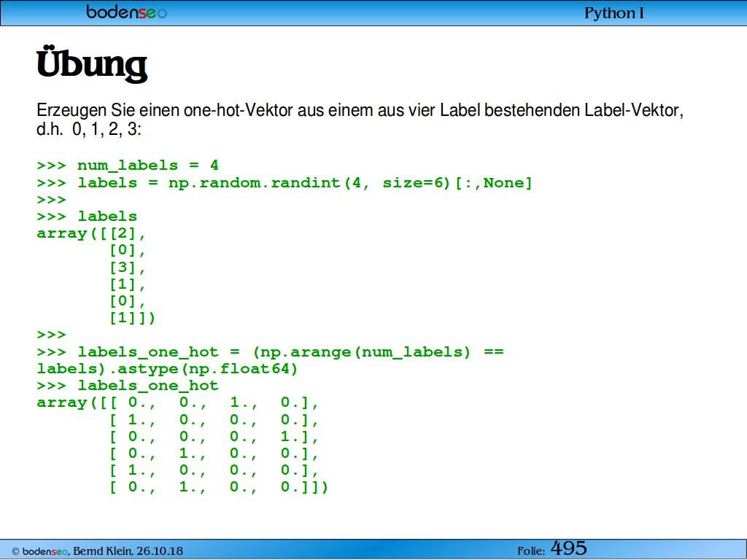Screen dimensions: 747x560
Task: Click the line with 'np.random.randint(4, size=6)'
Action: pyautogui.click(x=285, y=183)
